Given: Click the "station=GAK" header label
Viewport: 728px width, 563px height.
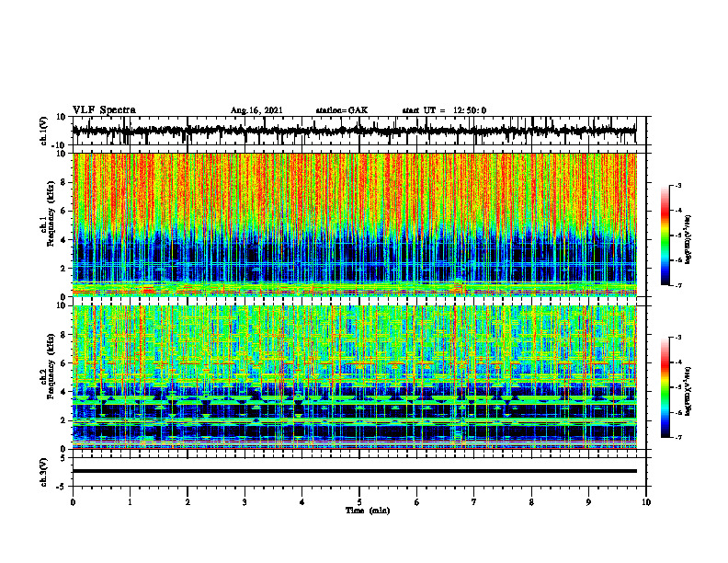Looking at the screenshot, I should 342,110.
